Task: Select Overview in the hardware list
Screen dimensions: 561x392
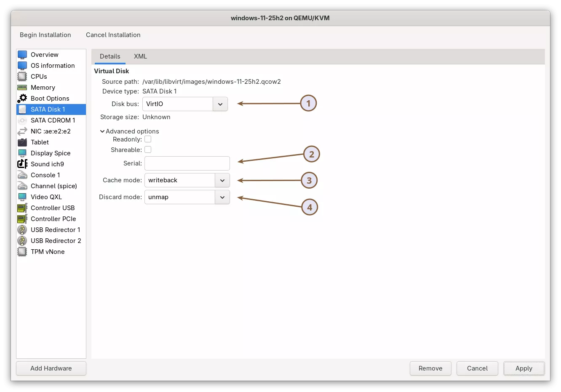Action: pos(51,55)
